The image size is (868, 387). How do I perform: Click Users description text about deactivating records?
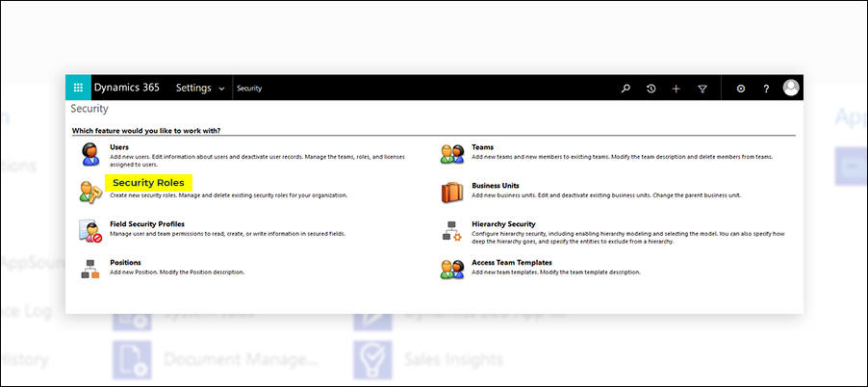click(x=257, y=161)
